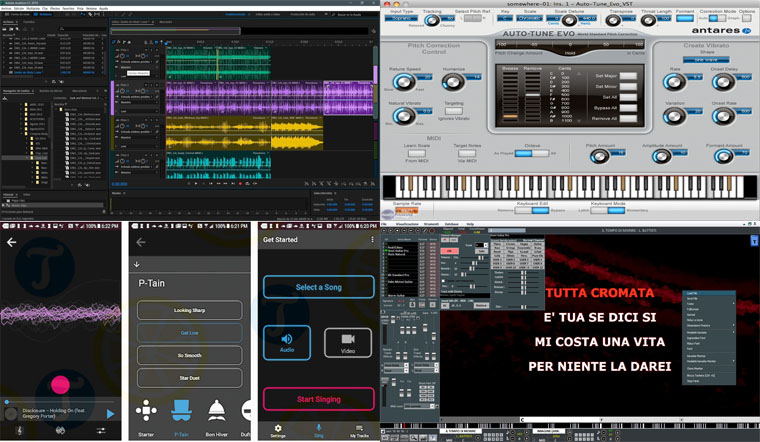Viewport: 760px width, 442px height.
Task: Choose the Video camera option in Get Started
Action: [348, 343]
